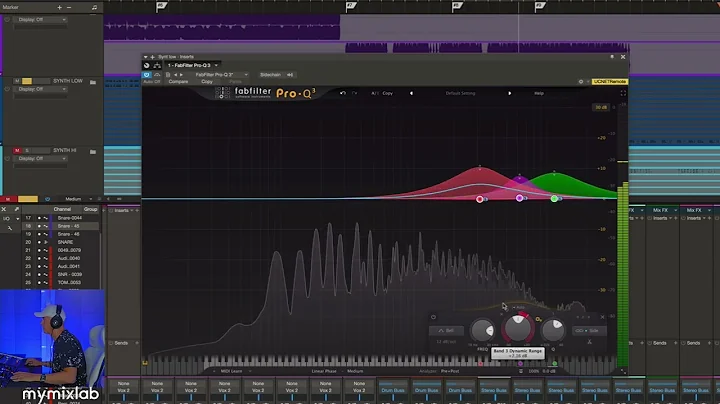Screen dimensions: 720x404
Task: Open the Medium size dropdown
Action: tap(77, 199)
